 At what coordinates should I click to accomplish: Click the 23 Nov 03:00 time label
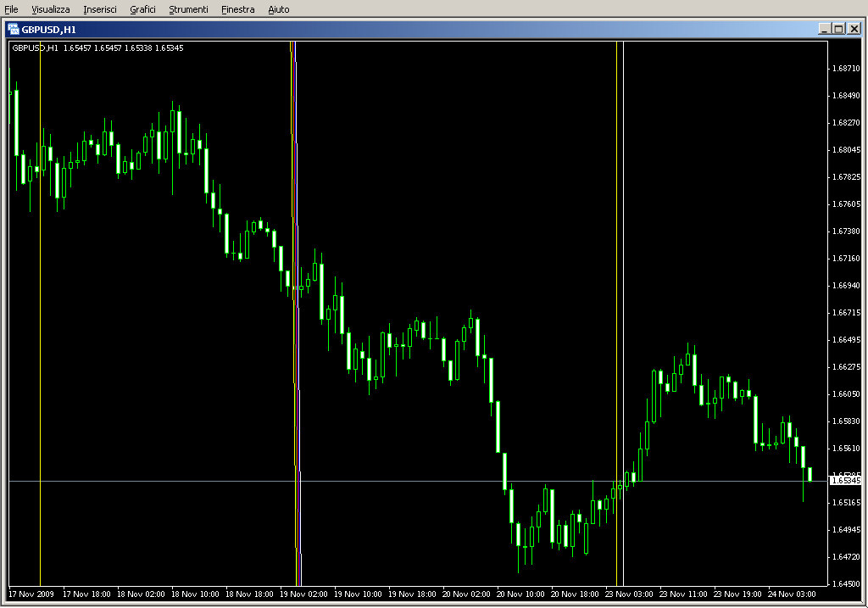tap(629, 594)
